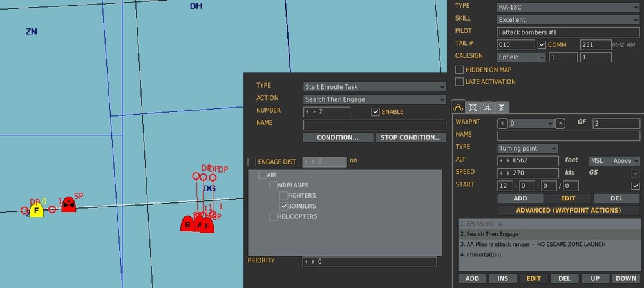Select the red F unit on map
Viewport: 644px width, 288px height.
207,226
